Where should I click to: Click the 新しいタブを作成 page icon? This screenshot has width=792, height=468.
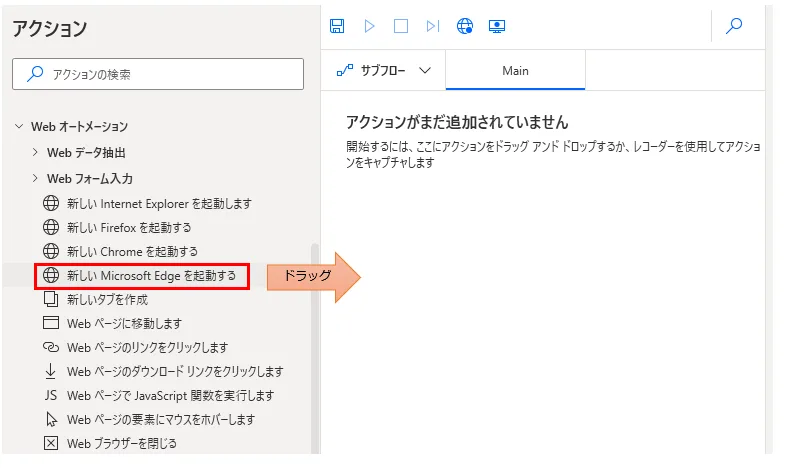click(51, 299)
